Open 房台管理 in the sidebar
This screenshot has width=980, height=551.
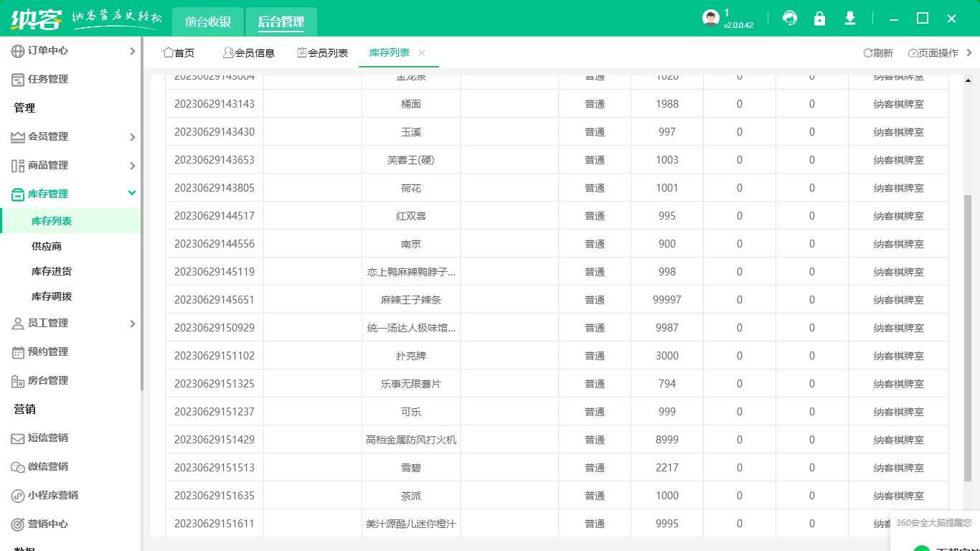click(x=48, y=381)
